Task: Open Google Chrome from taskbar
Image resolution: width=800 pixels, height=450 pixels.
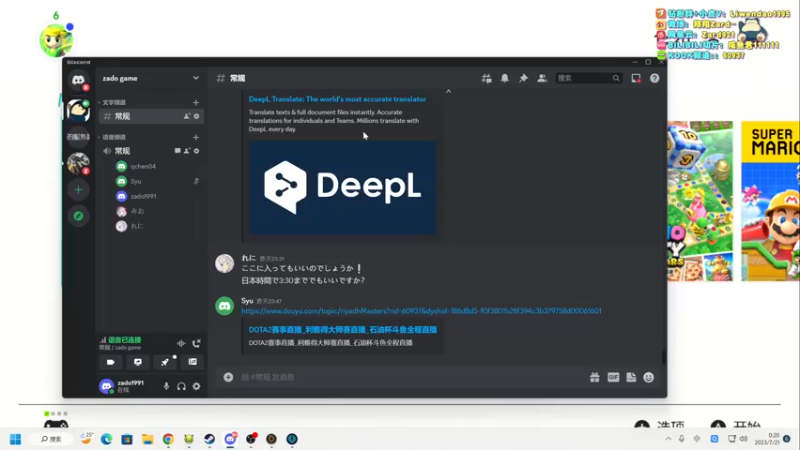Action: (x=168, y=439)
